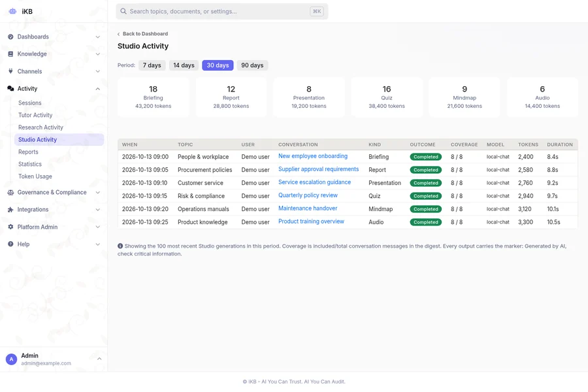This screenshot has width=588, height=392.
Task: Open Supplier approval requirements conversation
Action: pos(318,169)
